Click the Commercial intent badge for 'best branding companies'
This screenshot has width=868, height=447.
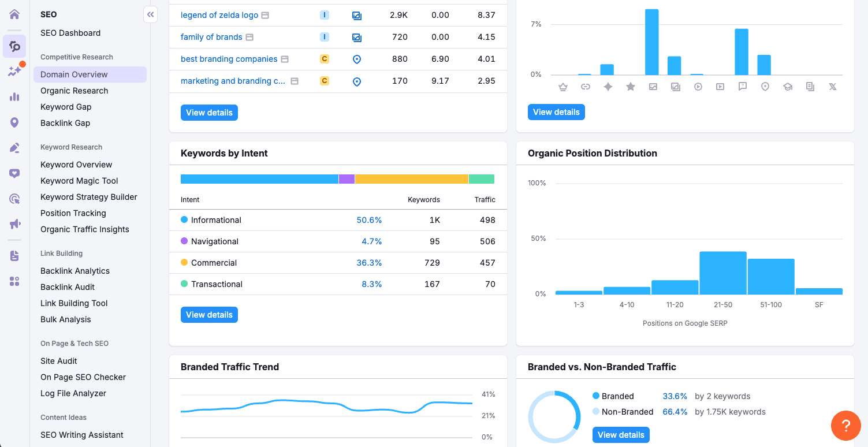325,59
